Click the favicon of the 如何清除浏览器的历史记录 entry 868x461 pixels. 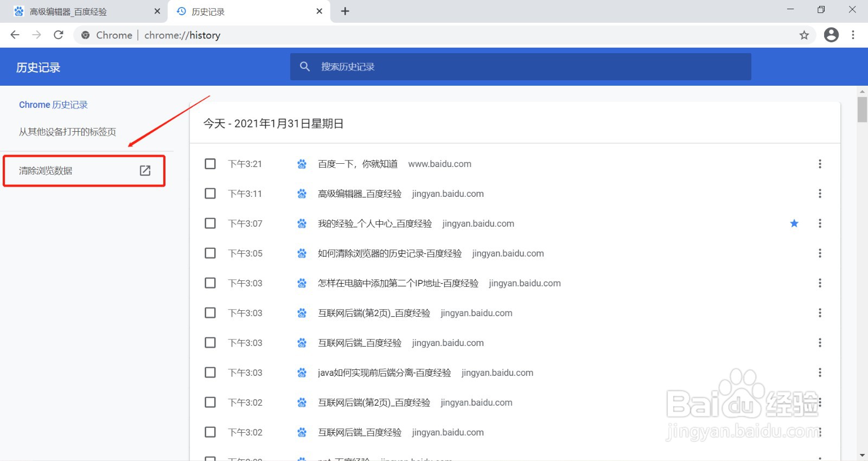(302, 253)
